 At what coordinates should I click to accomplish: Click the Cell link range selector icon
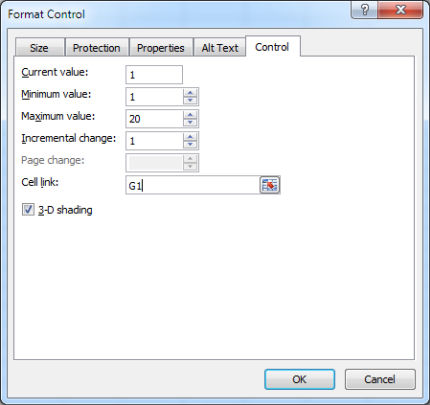pyautogui.click(x=270, y=185)
